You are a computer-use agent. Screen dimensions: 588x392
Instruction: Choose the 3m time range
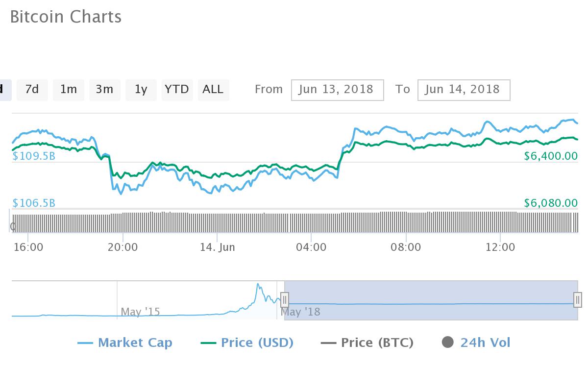coord(104,90)
